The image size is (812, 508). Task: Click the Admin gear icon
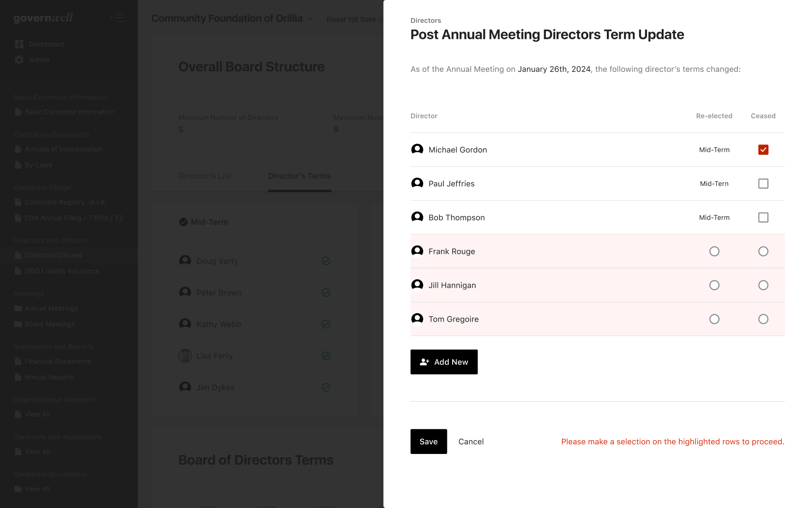19,60
